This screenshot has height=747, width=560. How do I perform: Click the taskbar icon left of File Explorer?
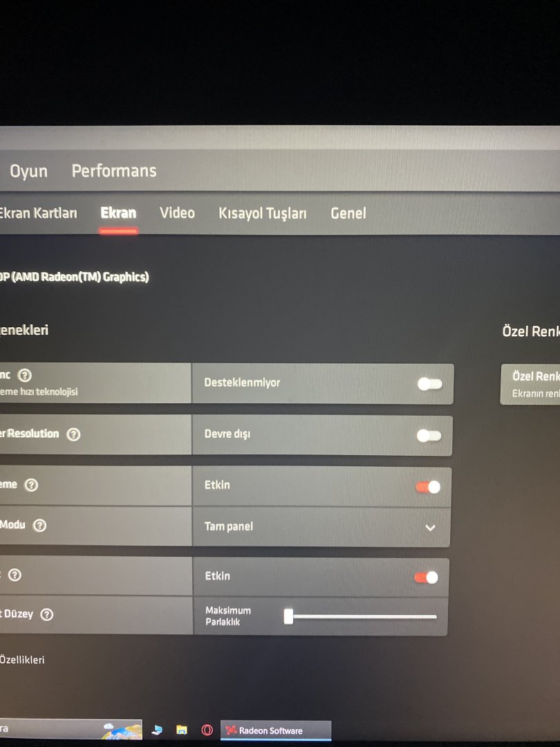pos(157,730)
